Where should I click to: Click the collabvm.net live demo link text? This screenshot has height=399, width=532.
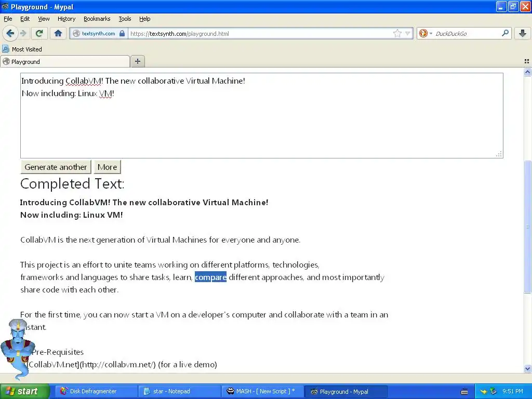[x=122, y=364]
